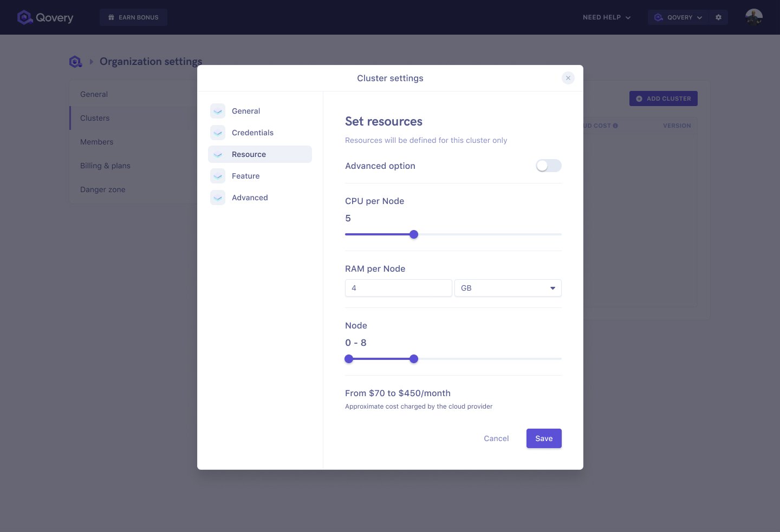Click the Node maximum slider handle
The height and width of the screenshot is (532, 780).
pyautogui.click(x=414, y=359)
